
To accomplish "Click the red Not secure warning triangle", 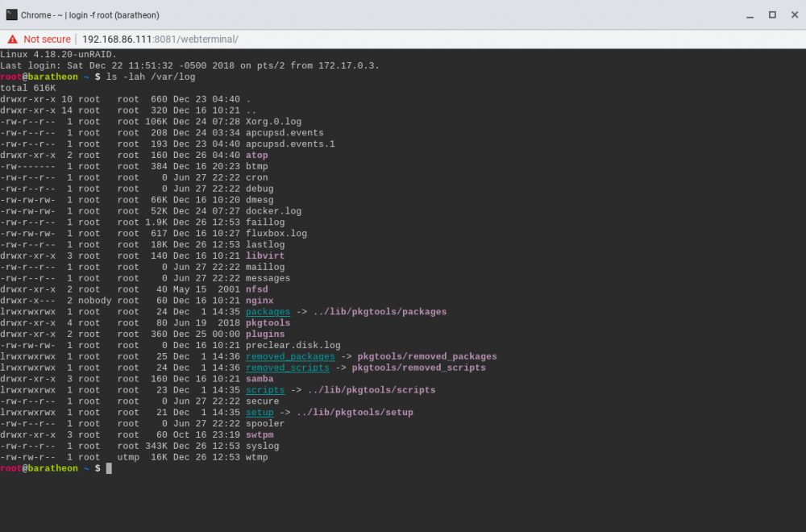I will click(x=12, y=39).
